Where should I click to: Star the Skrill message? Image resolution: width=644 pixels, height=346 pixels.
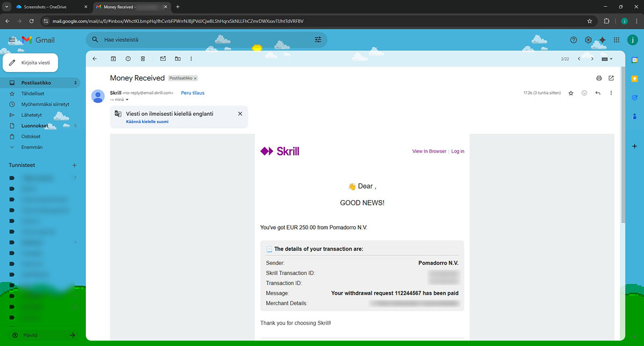571,93
